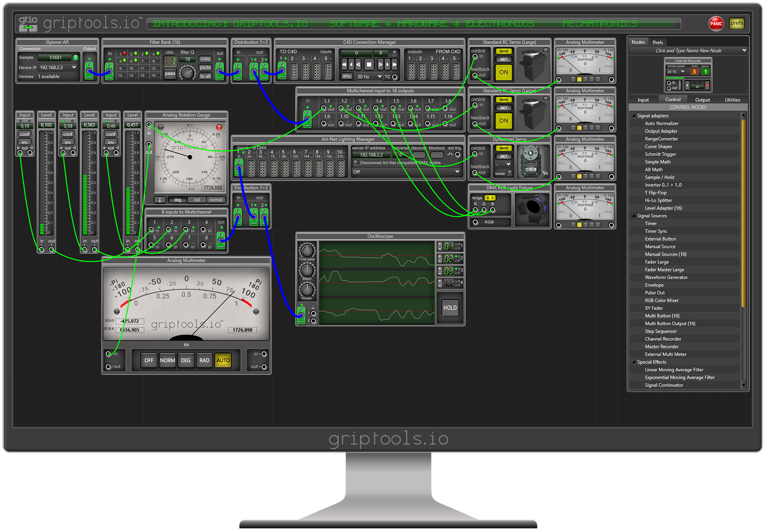Collapse the Special Effects group

634,362
